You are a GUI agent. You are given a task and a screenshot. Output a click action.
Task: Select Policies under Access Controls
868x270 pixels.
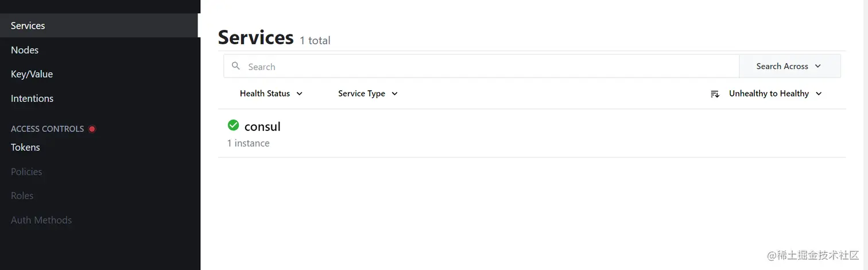(26, 172)
